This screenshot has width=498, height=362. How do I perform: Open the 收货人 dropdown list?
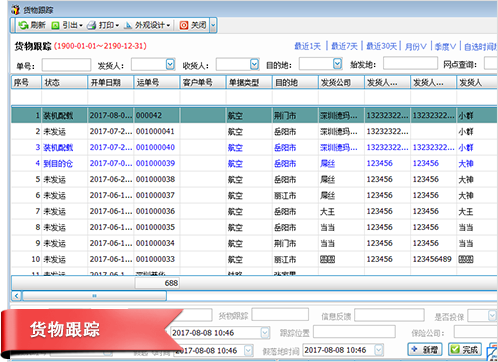point(254,64)
